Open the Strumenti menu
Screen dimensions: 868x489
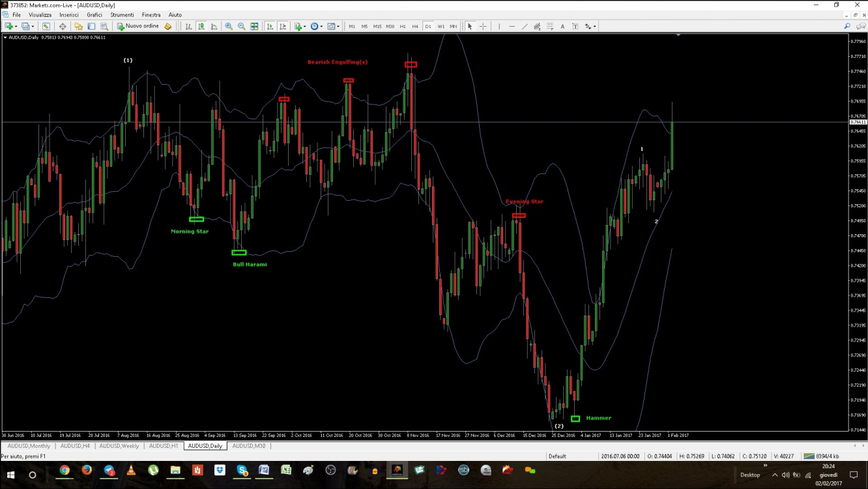[x=122, y=15]
